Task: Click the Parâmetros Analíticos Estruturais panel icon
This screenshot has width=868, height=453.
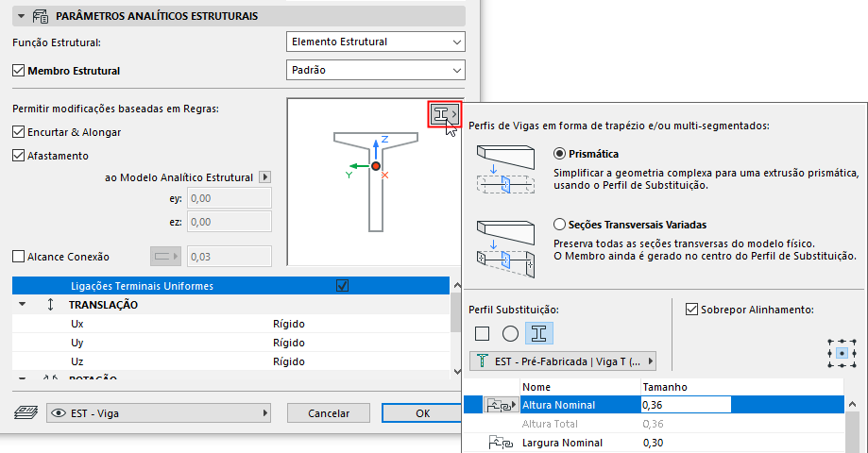Action: (x=41, y=16)
